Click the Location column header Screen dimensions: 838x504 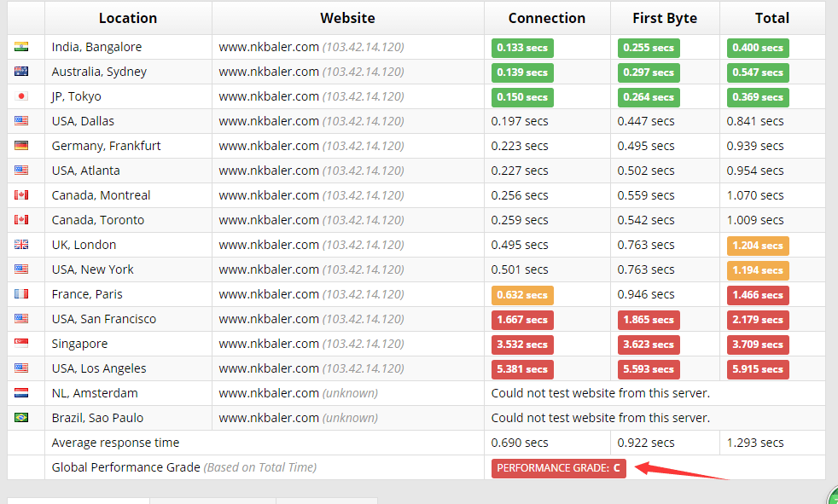tap(128, 18)
